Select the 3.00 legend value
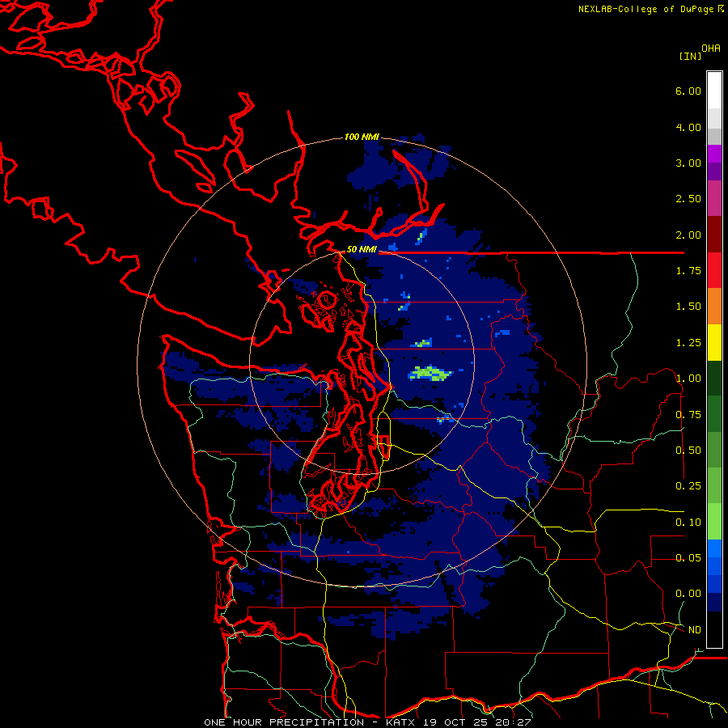This screenshot has height=728, width=728. pos(688,163)
